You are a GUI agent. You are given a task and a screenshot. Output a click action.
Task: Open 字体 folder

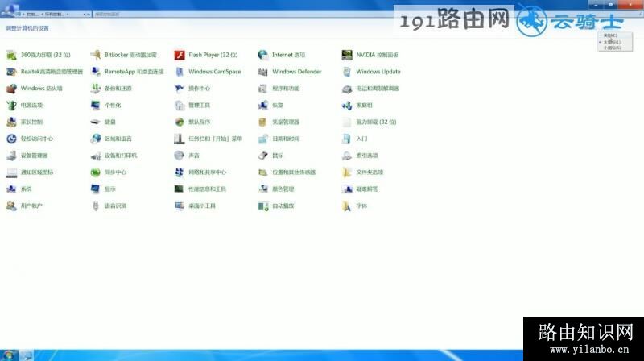[x=354, y=206]
